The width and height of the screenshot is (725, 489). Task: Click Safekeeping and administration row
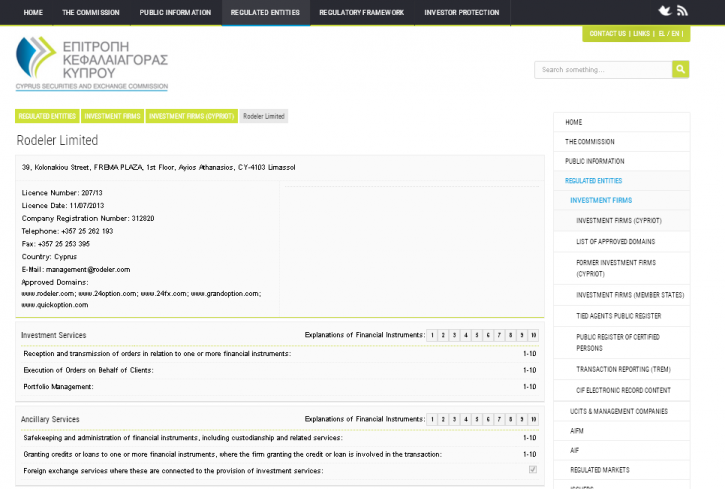coord(280,438)
